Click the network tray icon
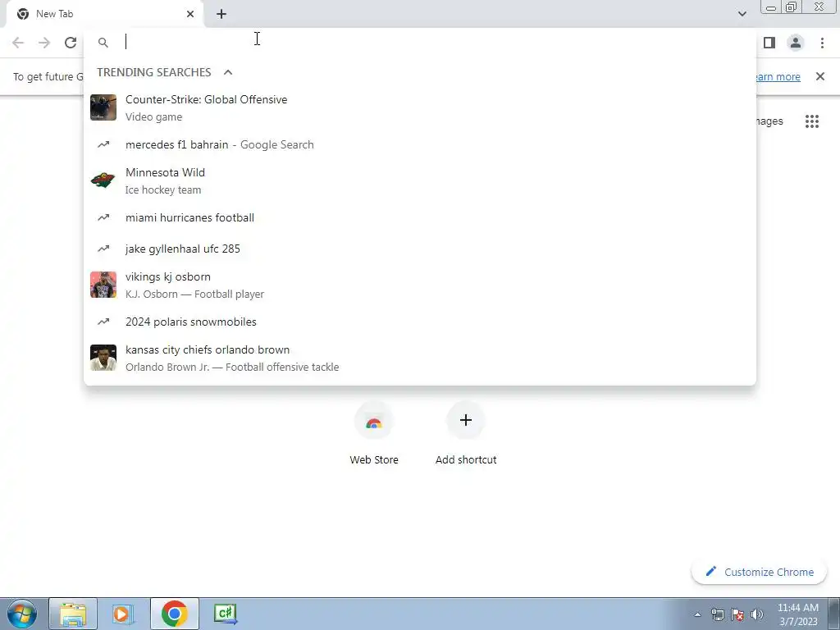840x630 pixels. 717,614
